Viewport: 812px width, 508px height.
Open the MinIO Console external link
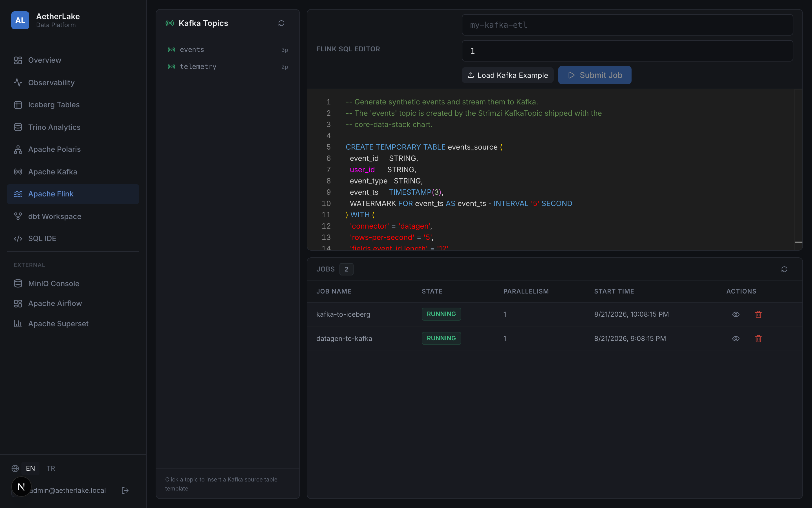coord(73,284)
